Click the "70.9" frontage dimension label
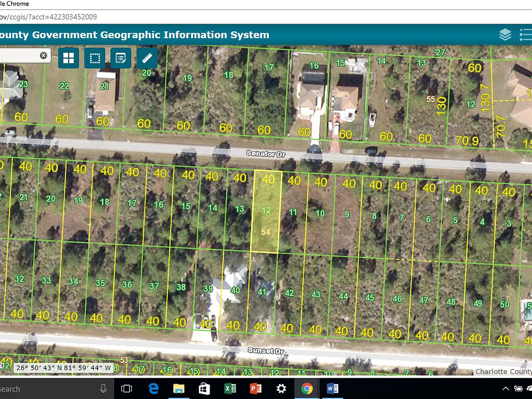 pyautogui.click(x=467, y=140)
